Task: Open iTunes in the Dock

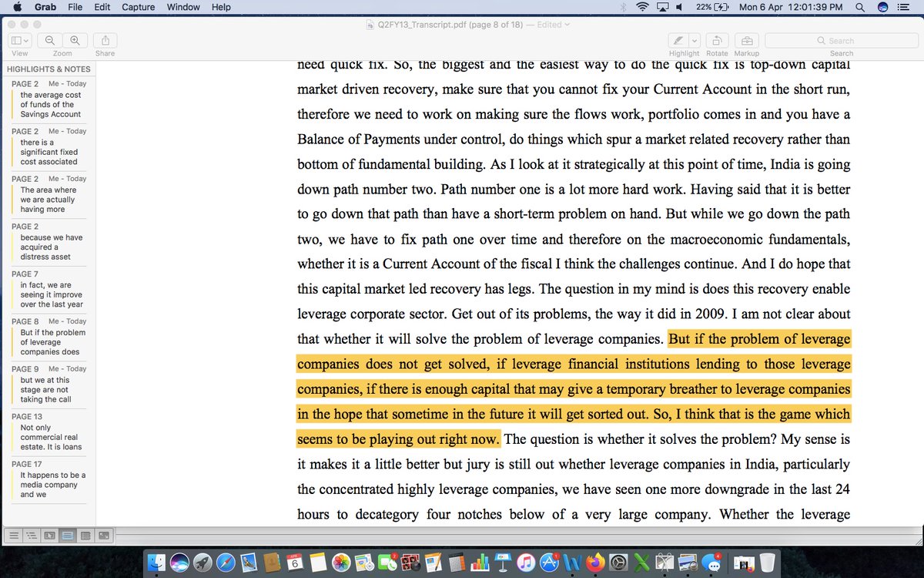Action: pos(526,563)
